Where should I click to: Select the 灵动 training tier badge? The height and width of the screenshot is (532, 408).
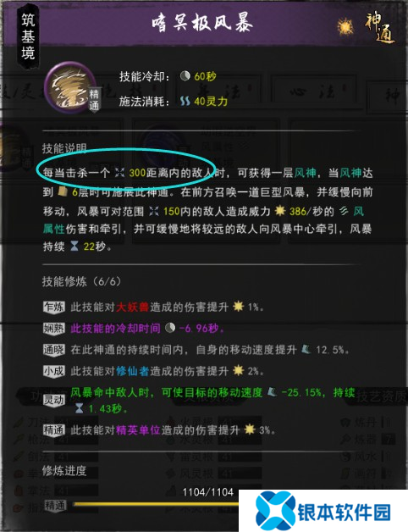point(53,400)
